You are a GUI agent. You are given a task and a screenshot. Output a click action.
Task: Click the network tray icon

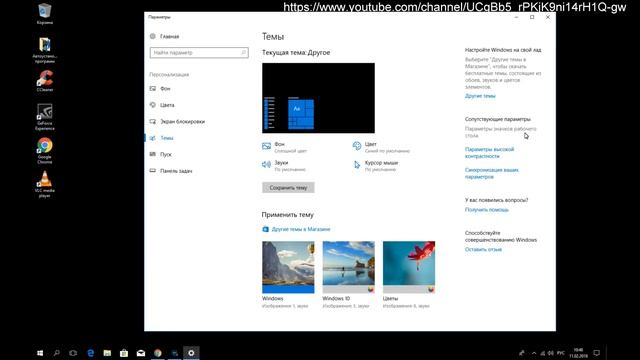[x=542, y=353]
